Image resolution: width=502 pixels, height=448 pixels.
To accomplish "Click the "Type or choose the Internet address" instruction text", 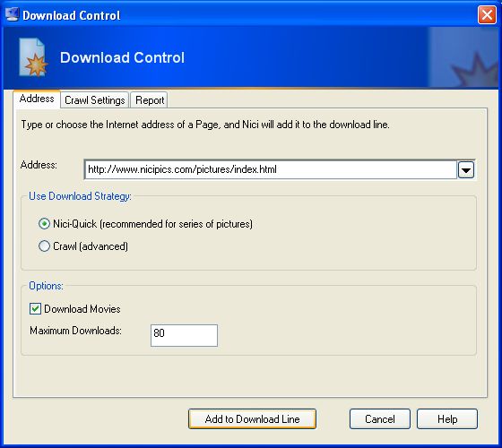I will click(205, 125).
